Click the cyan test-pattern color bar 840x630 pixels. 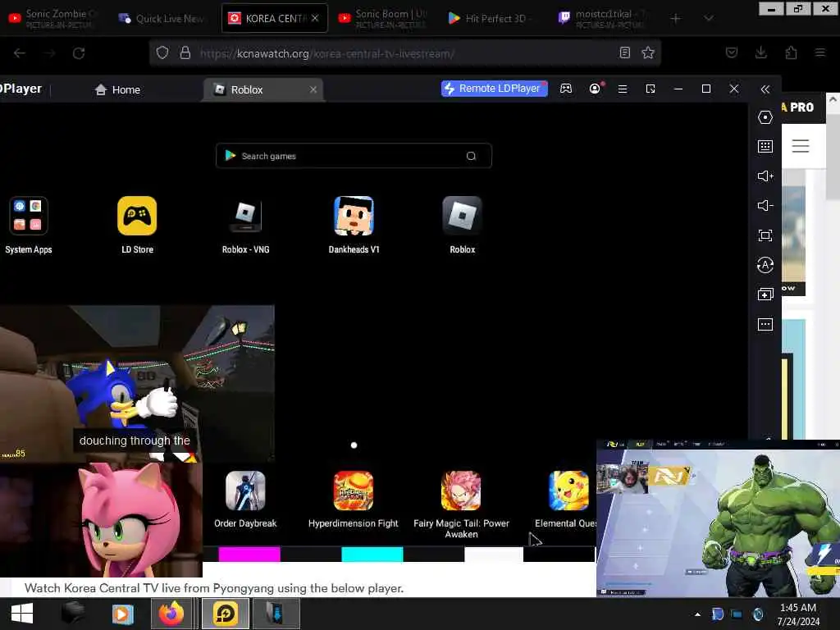(x=372, y=554)
